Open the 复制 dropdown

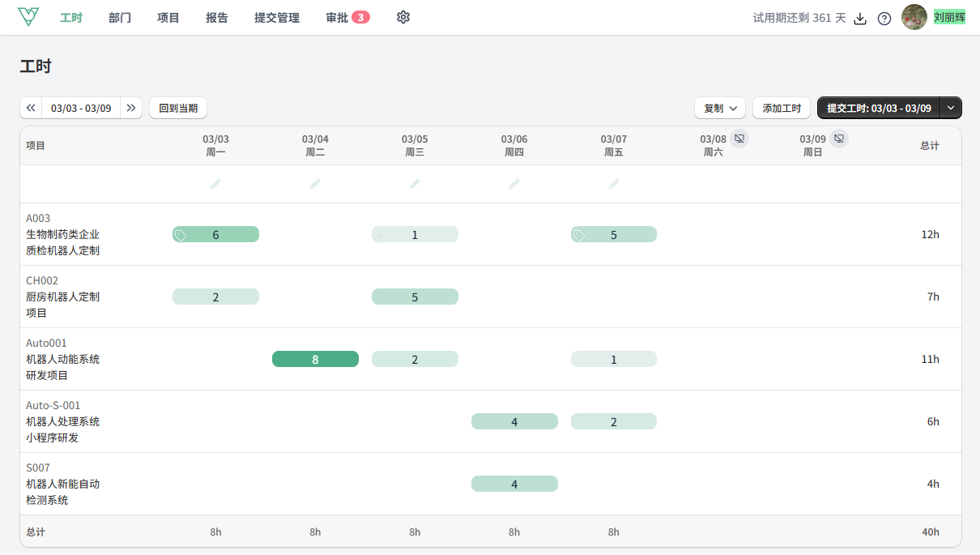click(x=720, y=108)
